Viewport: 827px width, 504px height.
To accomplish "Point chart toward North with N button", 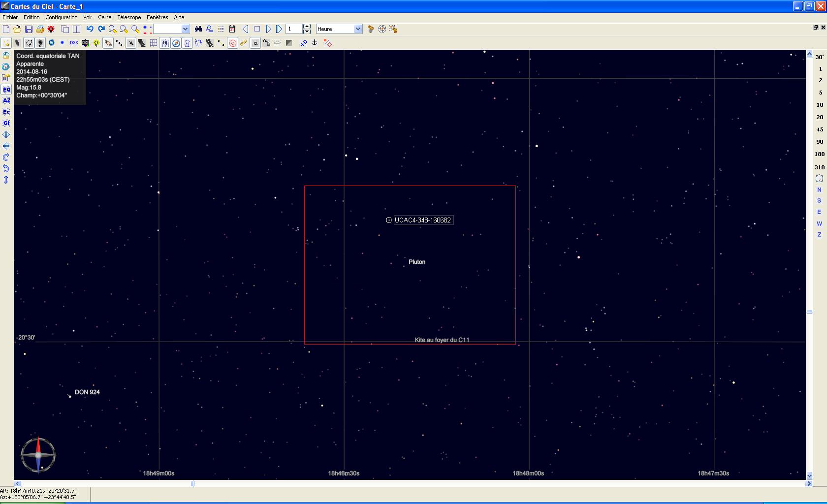I will pyautogui.click(x=820, y=189).
